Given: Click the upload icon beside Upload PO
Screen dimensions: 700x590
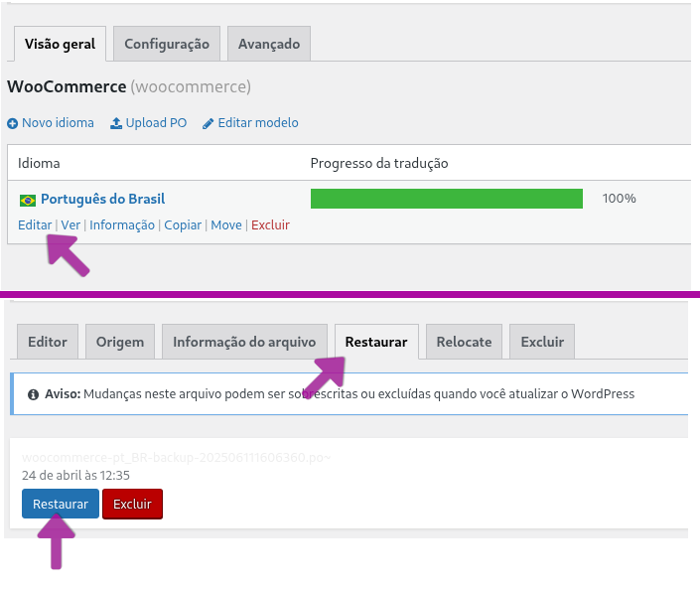Looking at the screenshot, I should (x=116, y=123).
